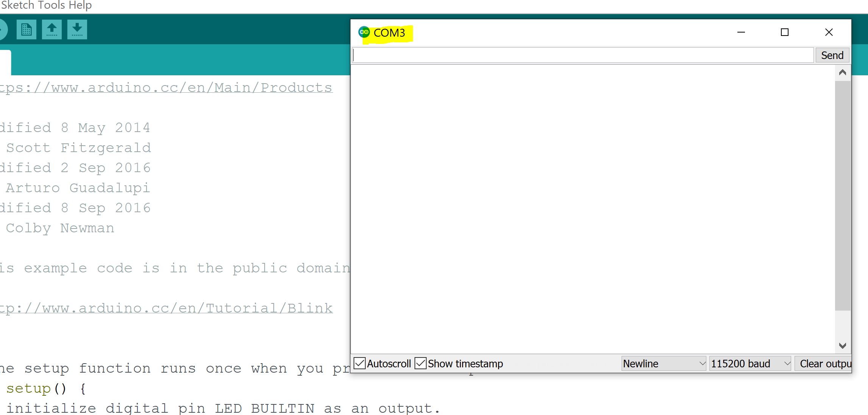Uncheck the Show timestamp option
Image resolution: width=868 pixels, height=415 pixels.
[x=421, y=364]
